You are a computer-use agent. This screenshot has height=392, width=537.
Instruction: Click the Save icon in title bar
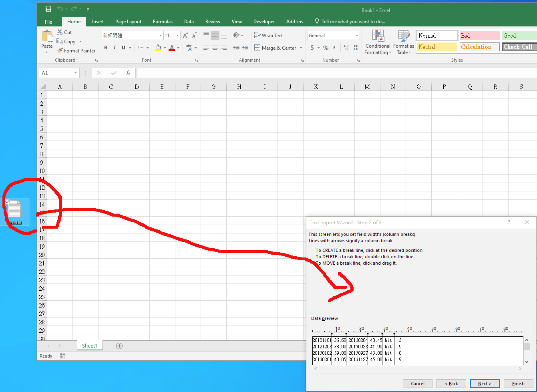48,9
